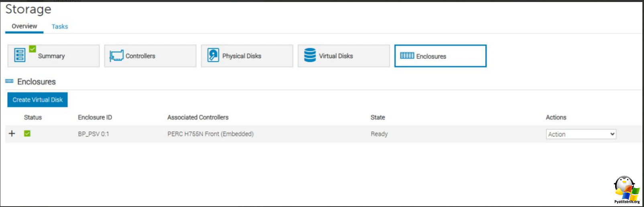Click the small icon beside Enclosures heading
This screenshot has height=207, width=644.
(x=9, y=81)
